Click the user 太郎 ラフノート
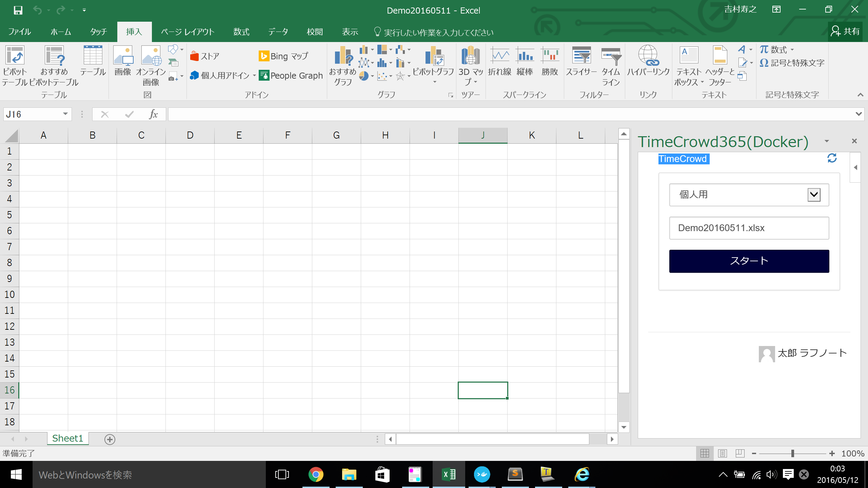 click(803, 353)
